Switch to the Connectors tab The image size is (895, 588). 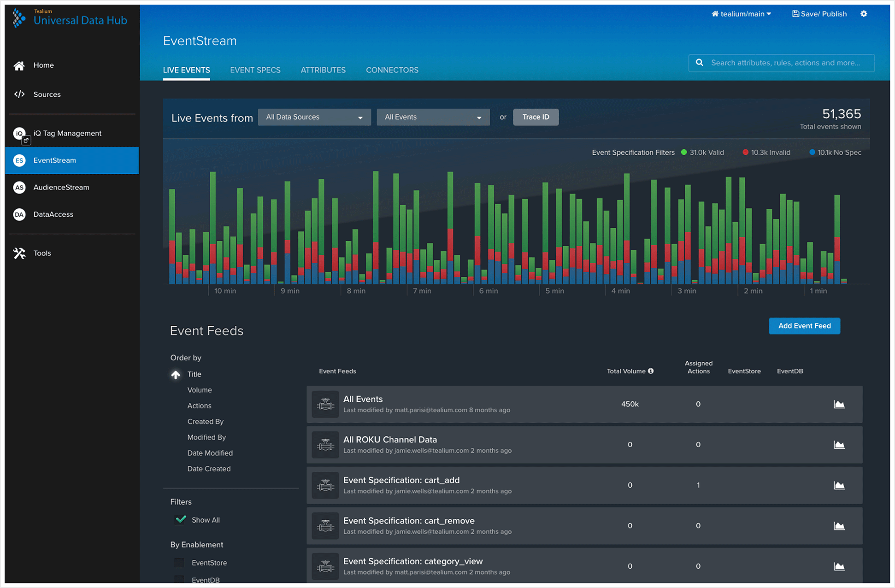[392, 70]
